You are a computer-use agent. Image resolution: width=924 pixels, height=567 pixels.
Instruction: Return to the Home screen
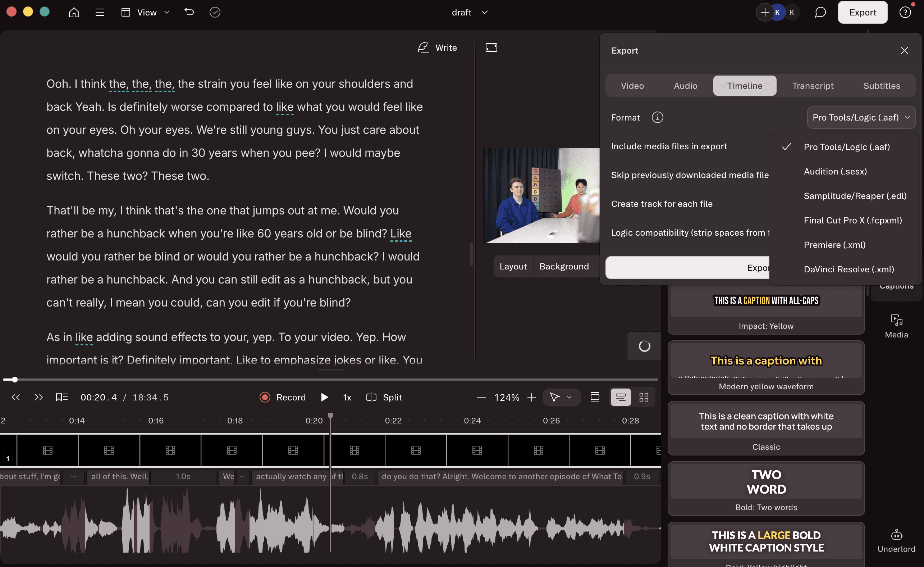click(74, 12)
